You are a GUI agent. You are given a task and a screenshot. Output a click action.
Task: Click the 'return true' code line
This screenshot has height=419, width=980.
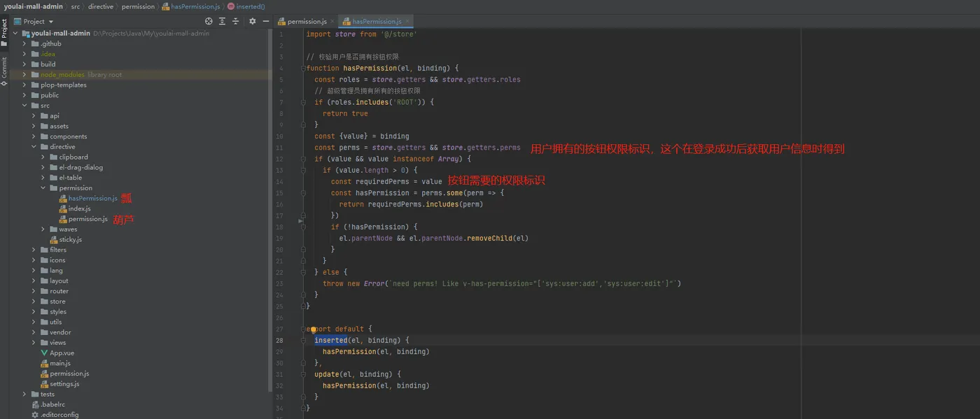345,113
